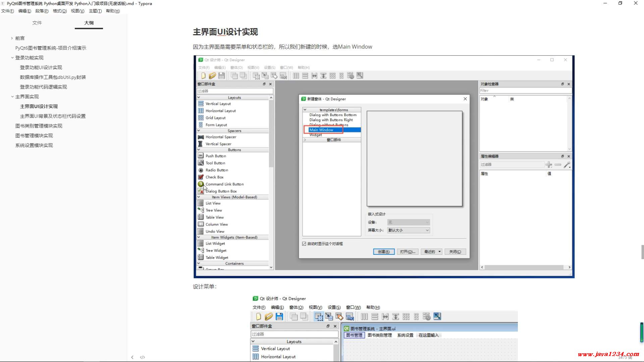The width and height of the screenshot is (644, 362).
Task: Click Edit Signals/Slots icon in 设计菜单 Qt Designer image
Action: pyautogui.click(x=329, y=316)
